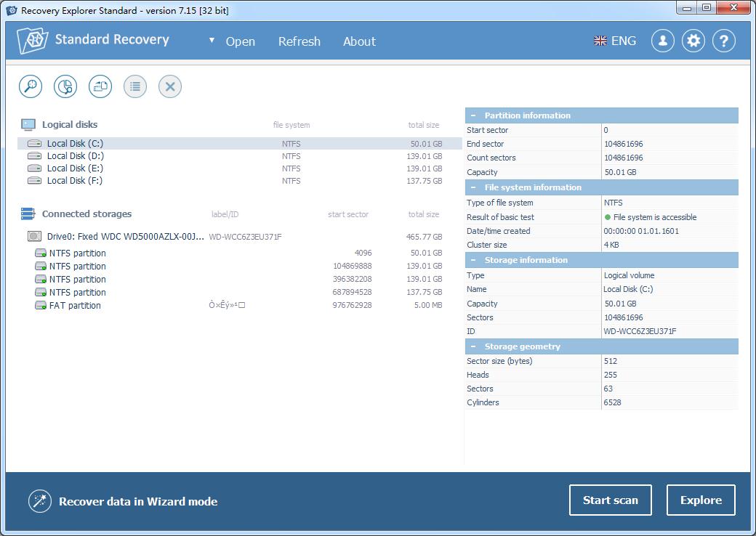Open the user account icon
Image resolution: width=756 pixels, height=536 pixels.
point(662,41)
